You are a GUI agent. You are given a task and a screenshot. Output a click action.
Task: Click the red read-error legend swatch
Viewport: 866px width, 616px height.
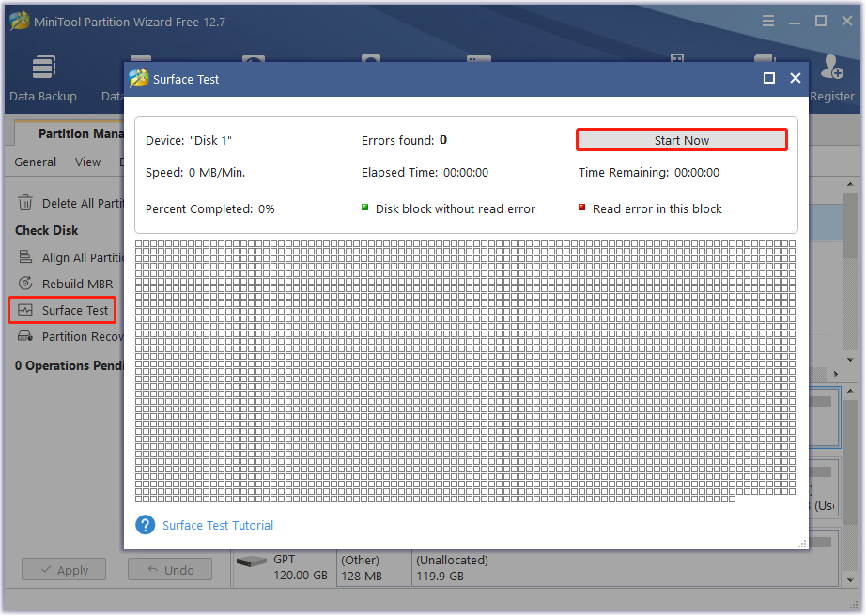581,208
